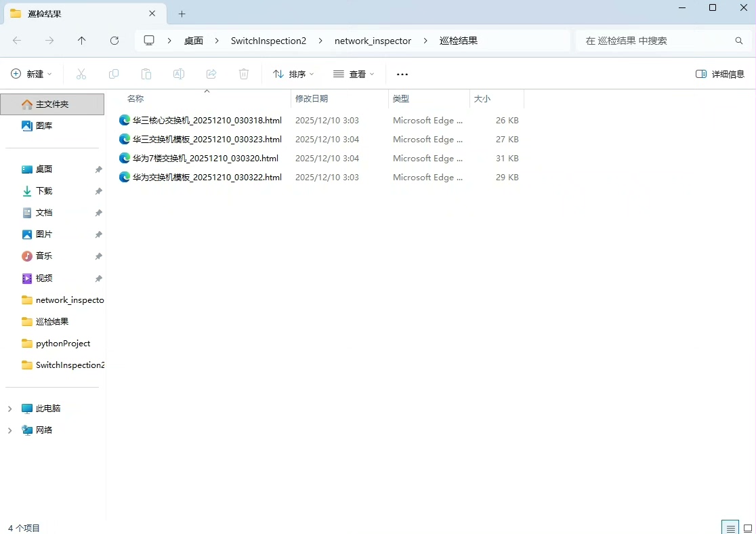The image size is (756, 534).
Task: Expand chevron after network_inspector in breadcrumb
Action: [425, 41]
